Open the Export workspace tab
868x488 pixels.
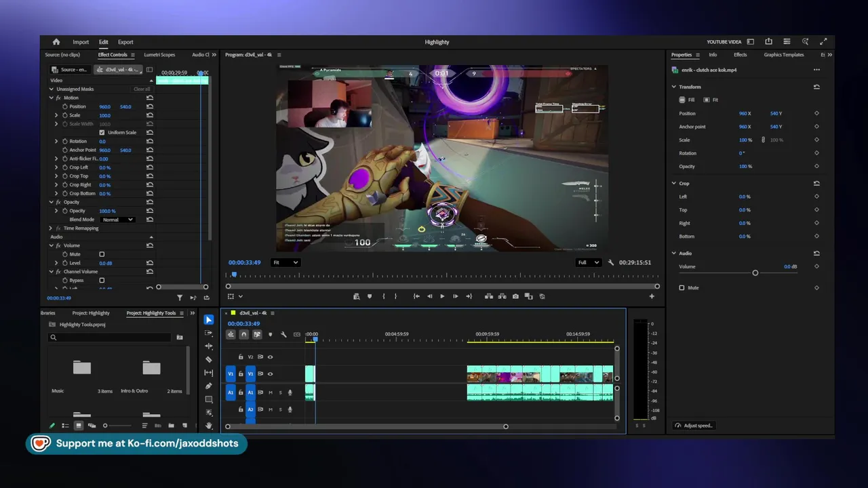click(125, 42)
